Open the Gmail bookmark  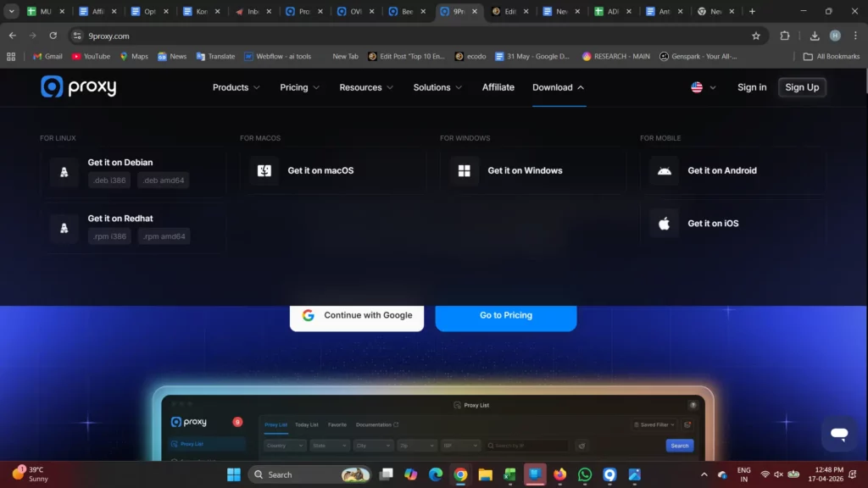(x=47, y=57)
